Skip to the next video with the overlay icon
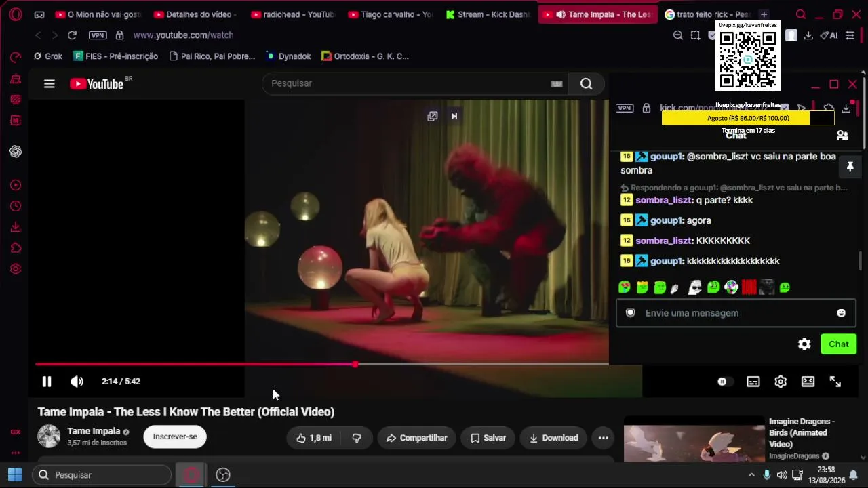The image size is (868, 488). (x=454, y=116)
